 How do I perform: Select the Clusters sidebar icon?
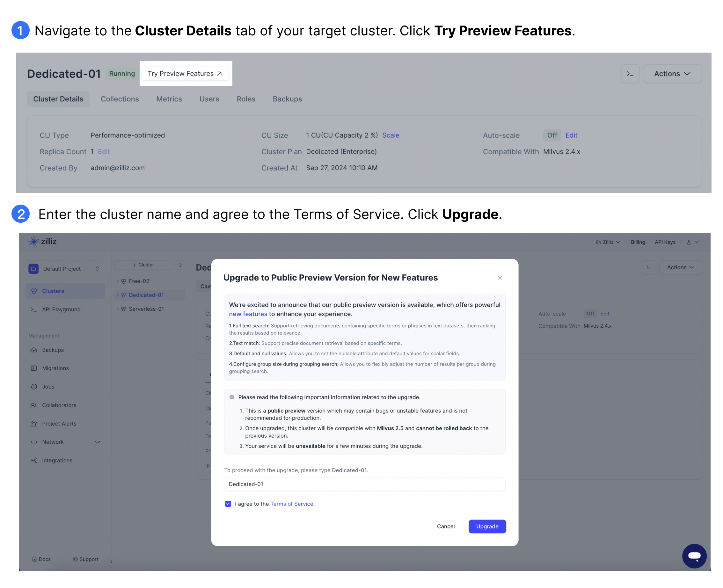[34, 291]
